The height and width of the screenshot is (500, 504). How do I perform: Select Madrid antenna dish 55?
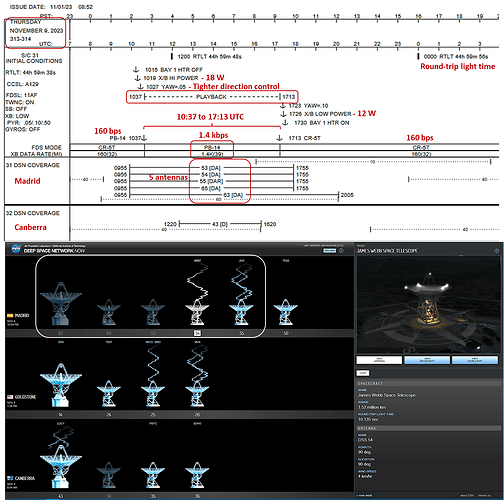click(x=242, y=312)
